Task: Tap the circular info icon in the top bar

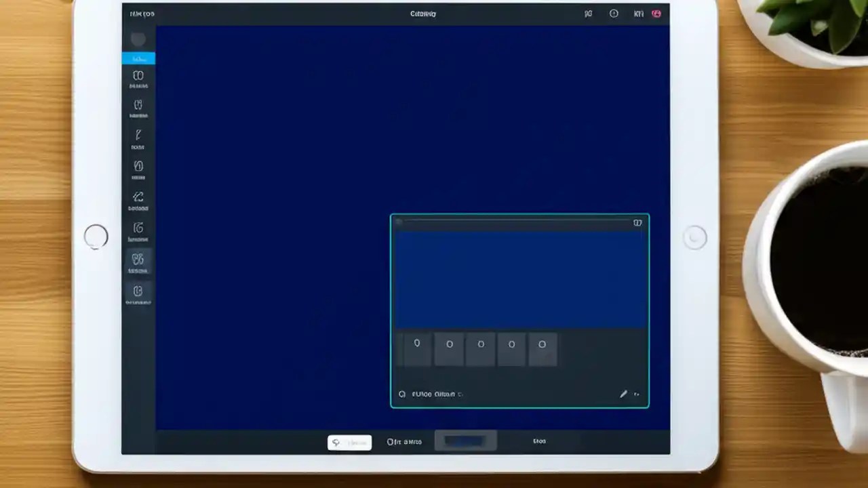Action: (614, 14)
